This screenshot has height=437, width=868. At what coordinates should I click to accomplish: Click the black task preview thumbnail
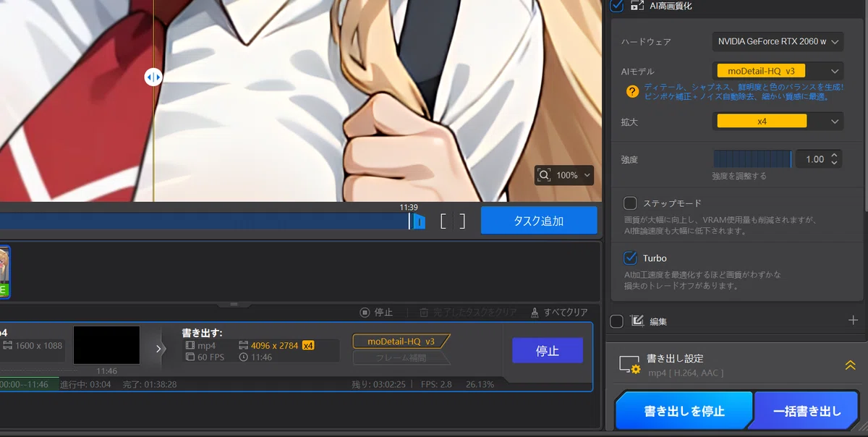(x=106, y=345)
